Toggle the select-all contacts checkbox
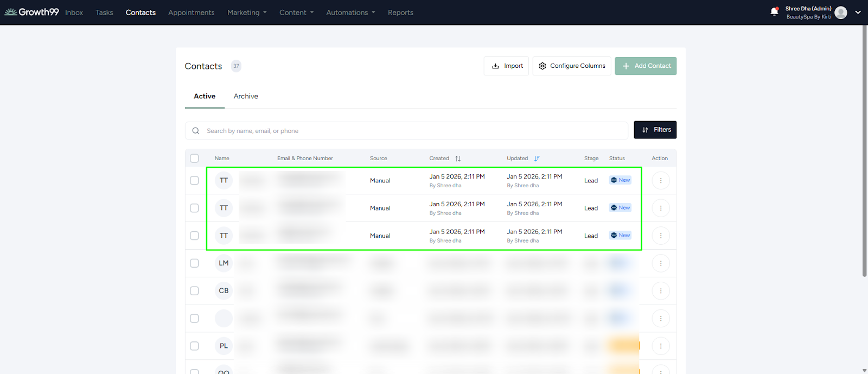Viewport: 868px width, 374px height. click(x=194, y=159)
